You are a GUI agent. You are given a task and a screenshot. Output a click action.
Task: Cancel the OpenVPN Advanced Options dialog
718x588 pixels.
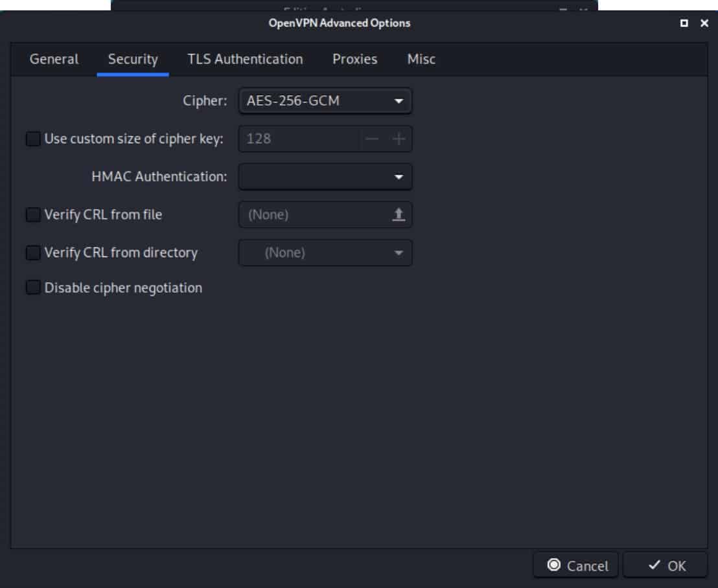point(575,565)
